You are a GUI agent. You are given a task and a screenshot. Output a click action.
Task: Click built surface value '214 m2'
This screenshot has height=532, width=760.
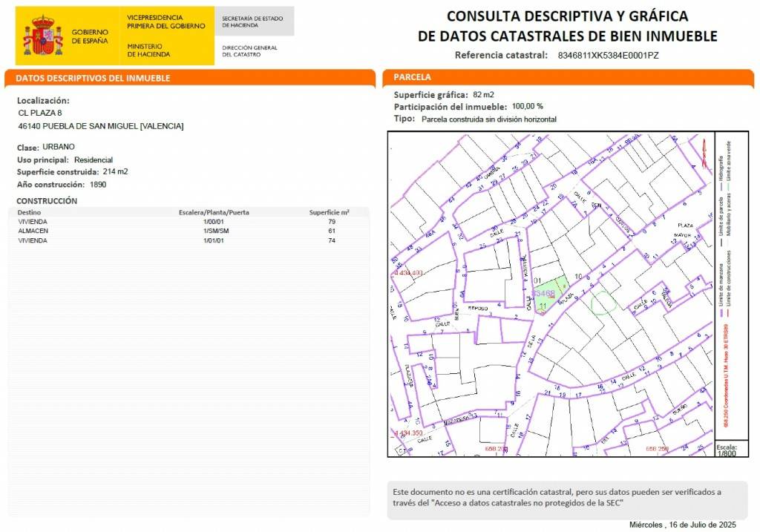coord(115,171)
